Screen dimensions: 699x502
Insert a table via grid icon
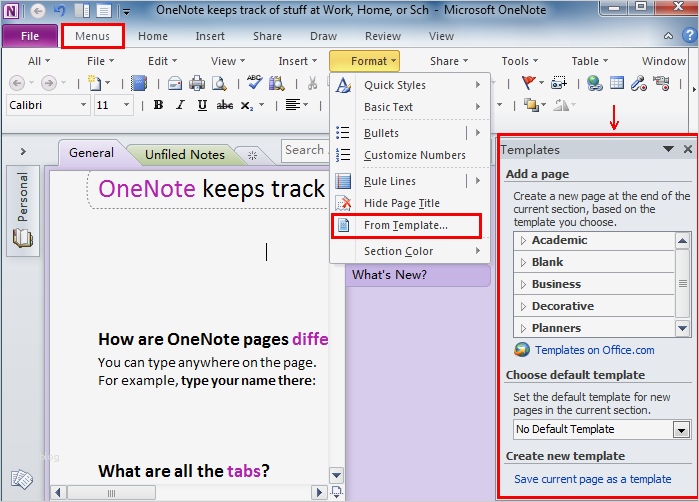[617, 83]
